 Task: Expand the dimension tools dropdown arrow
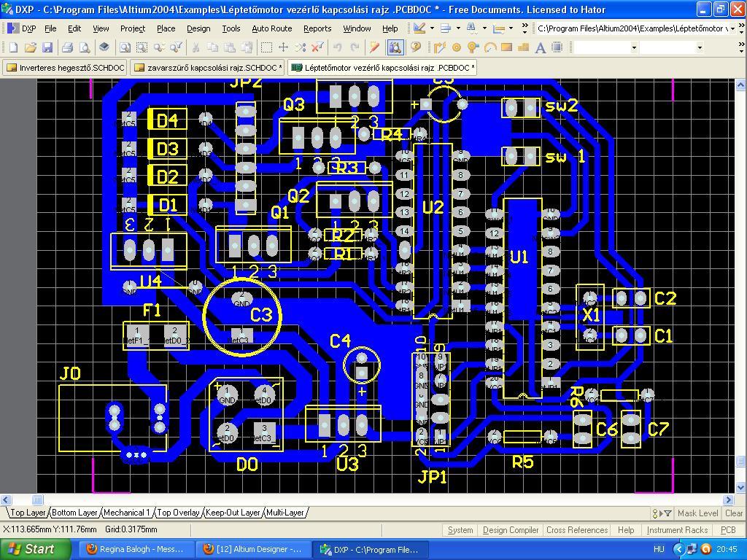point(511,28)
